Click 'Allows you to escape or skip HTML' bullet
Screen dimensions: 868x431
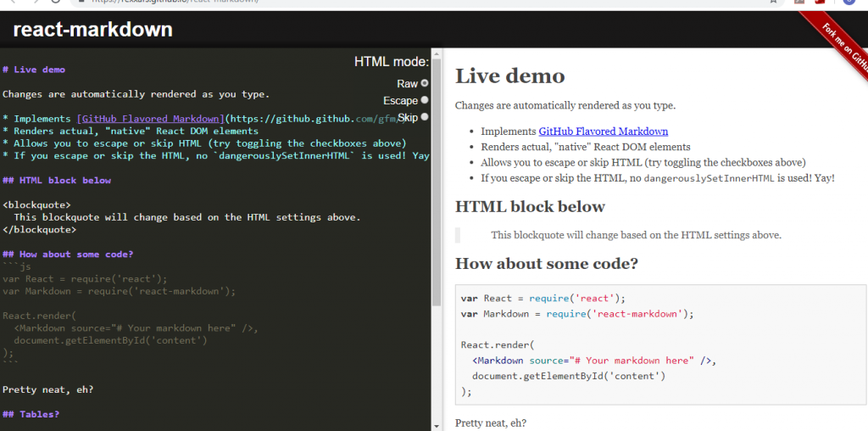coord(643,162)
